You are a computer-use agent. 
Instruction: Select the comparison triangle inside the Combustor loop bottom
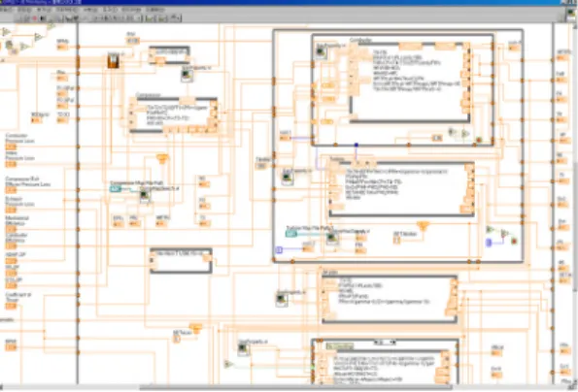coord(465,134)
